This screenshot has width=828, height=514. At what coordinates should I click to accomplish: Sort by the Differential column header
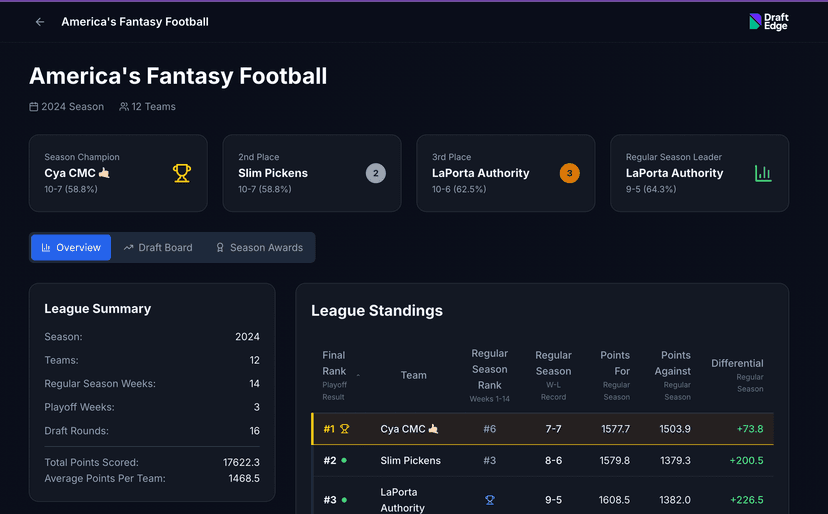[737, 369]
